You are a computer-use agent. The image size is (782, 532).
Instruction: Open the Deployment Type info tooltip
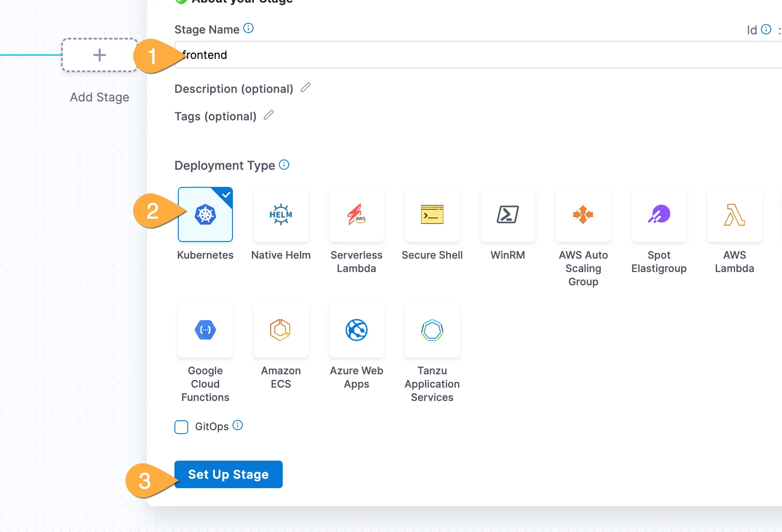point(284,165)
